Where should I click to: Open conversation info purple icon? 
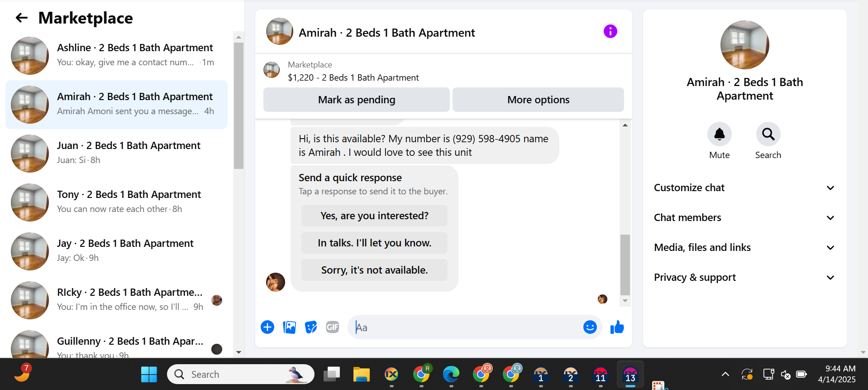tap(610, 31)
